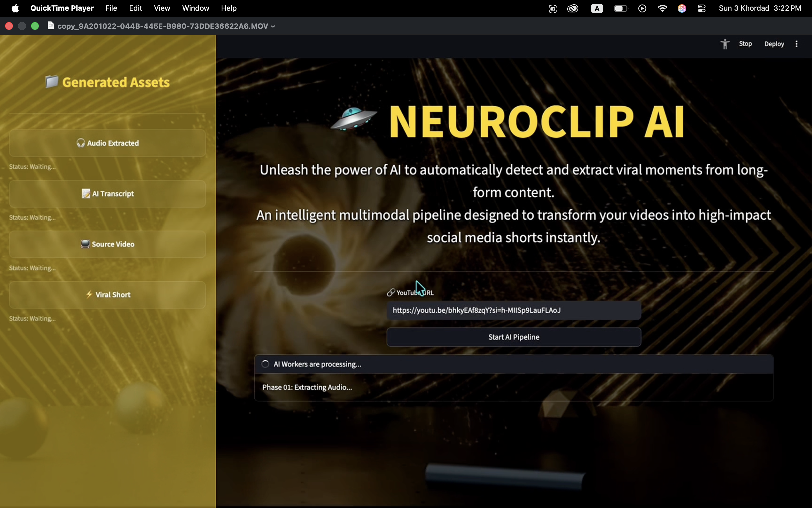Click the running-status figure icon
The image size is (812, 508).
[725, 44]
